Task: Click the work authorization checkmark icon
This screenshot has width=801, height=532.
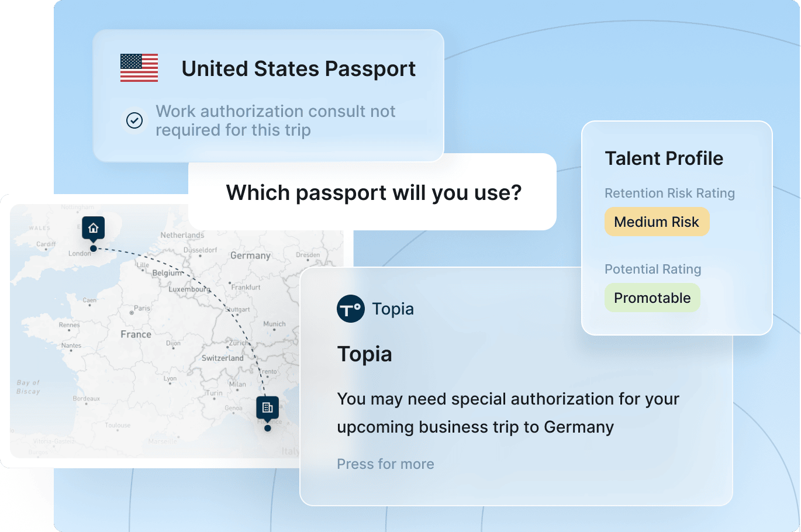Action: point(134,120)
